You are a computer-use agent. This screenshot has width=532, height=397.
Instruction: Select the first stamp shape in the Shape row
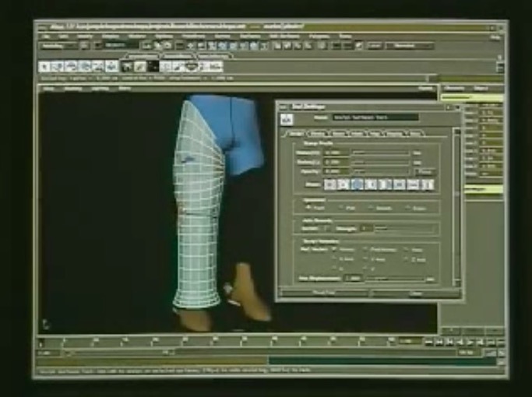(x=329, y=184)
